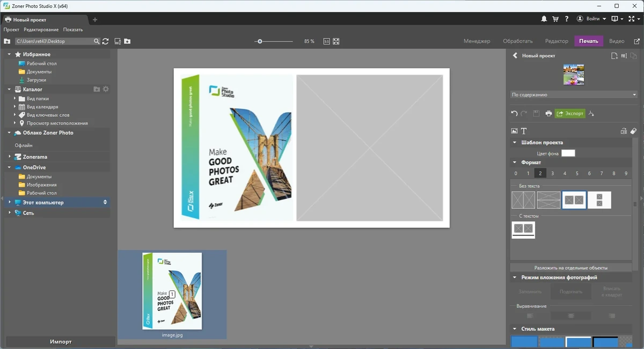Select the add text tool icon
644x349 pixels.
[524, 131]
